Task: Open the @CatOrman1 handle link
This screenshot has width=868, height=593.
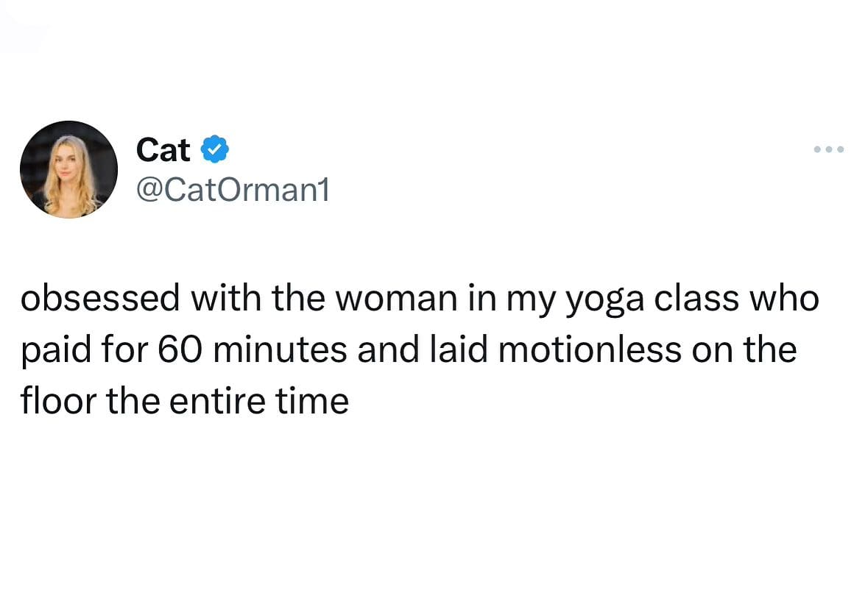Action: point(233,191)
